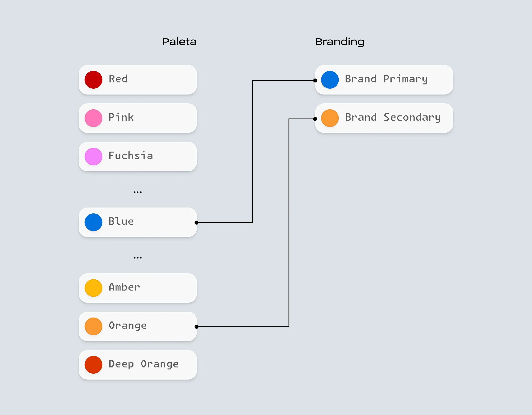Click connector dot beside Brand Primary
The width and height of the screenshot is (532, 415).
[315, 80]
